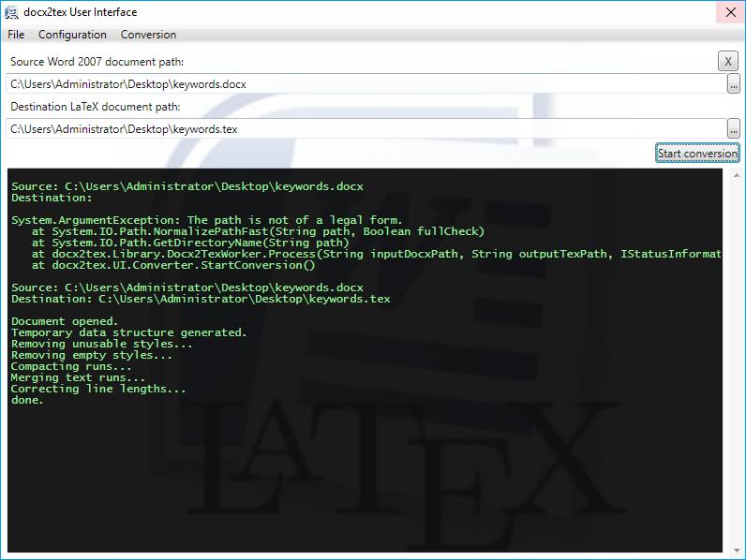The height and width of the screenshot is (560, 746).
Task: Click 'System.IO.Path.GetDirectoryName' stack trace line
Action: [190, 243]
